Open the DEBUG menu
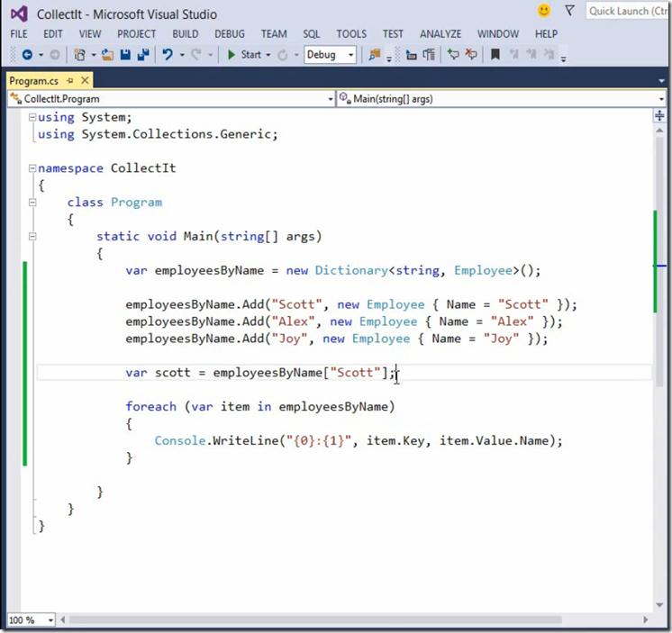The image size is (672, 633). pos(230,34)
